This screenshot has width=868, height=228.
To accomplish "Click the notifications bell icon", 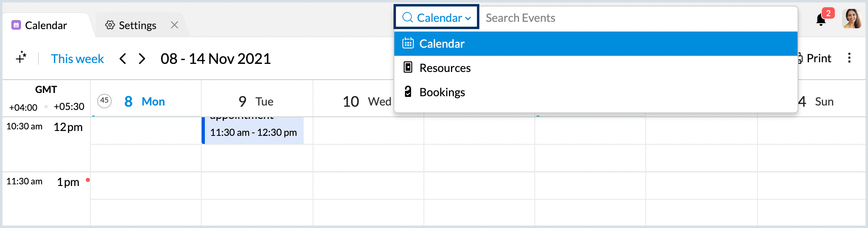I will [821, 19].
